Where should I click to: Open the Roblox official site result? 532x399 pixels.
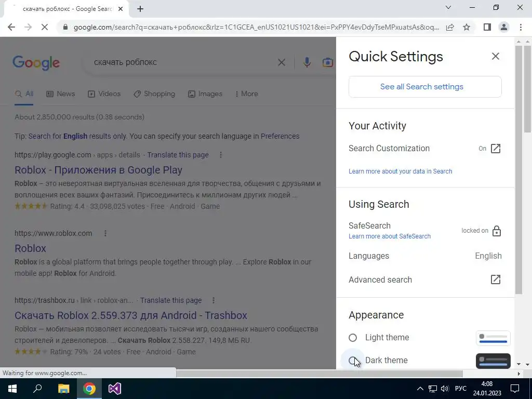click(30, 248)
